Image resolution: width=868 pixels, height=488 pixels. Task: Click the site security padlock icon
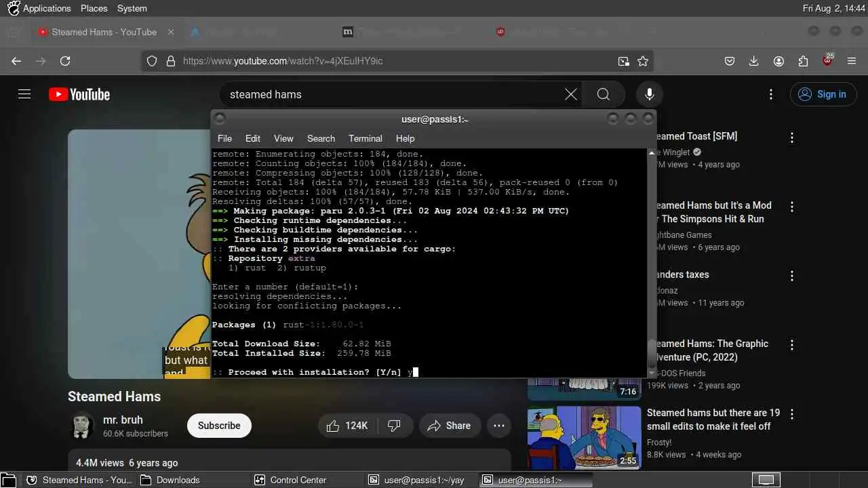[x=170, y=61]
